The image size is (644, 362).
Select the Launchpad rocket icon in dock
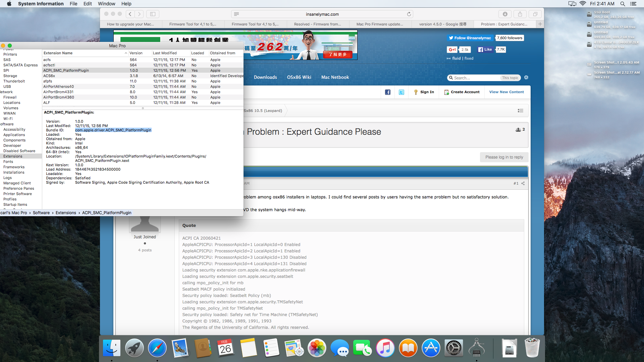(x=135, y=348)
